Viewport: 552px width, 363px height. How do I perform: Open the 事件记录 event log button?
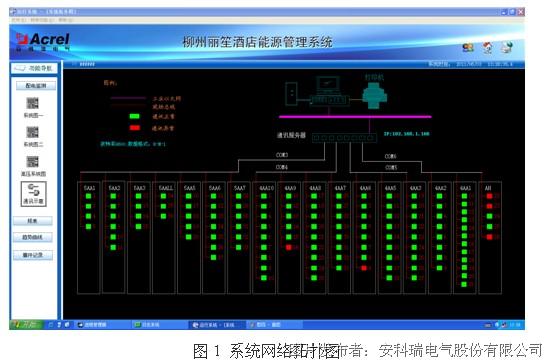[33, 255]
